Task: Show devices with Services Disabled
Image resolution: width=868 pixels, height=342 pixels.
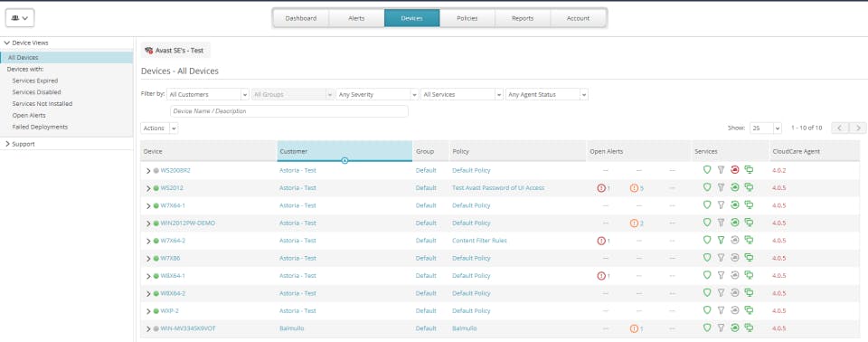Action: (36, 92)
